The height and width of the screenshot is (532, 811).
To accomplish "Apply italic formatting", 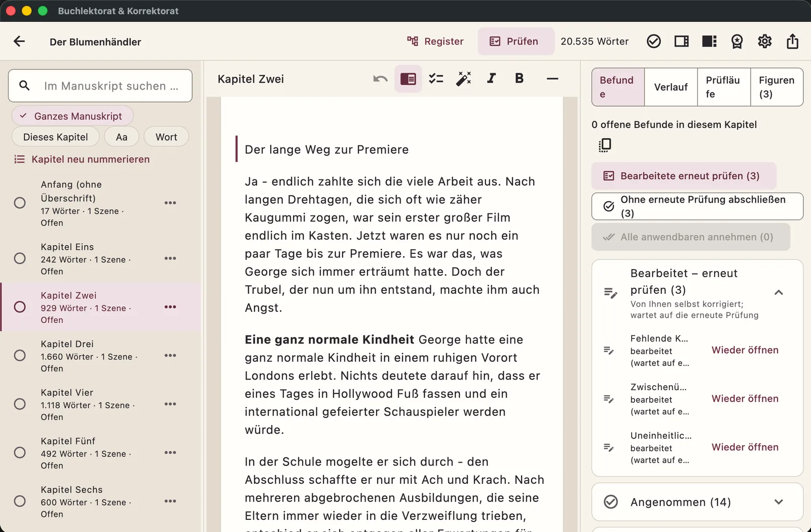I will 491,79.
